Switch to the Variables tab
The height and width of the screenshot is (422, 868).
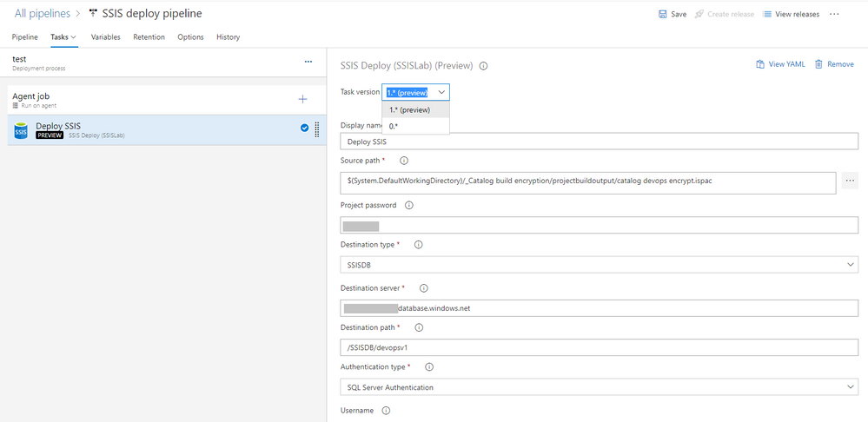[106, 37]
